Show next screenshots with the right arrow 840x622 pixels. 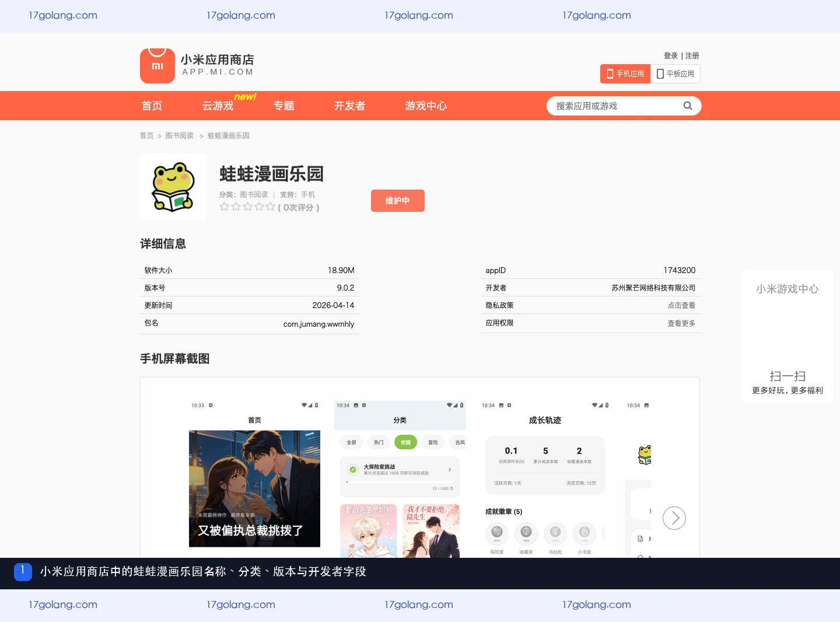[x=674, y=518]
